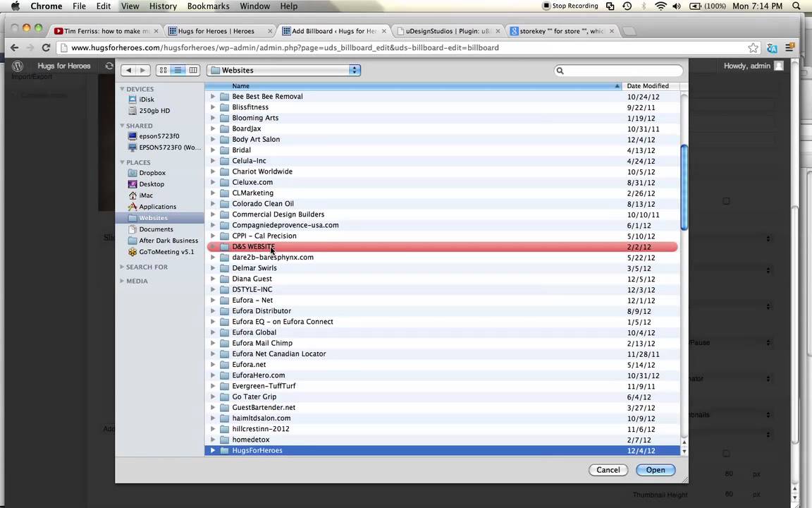This screenshot has height=508, width=812.
Task: Click Chrome back navigation arrow
Action: pyautogui.click(x=15, y=48)
